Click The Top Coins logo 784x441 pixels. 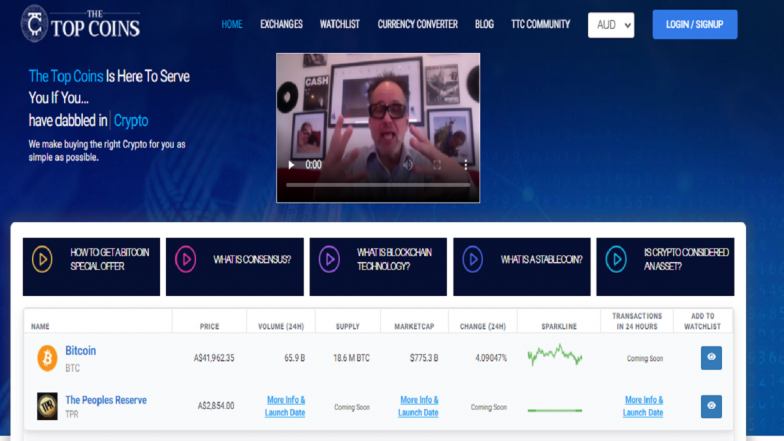(81, 24)
